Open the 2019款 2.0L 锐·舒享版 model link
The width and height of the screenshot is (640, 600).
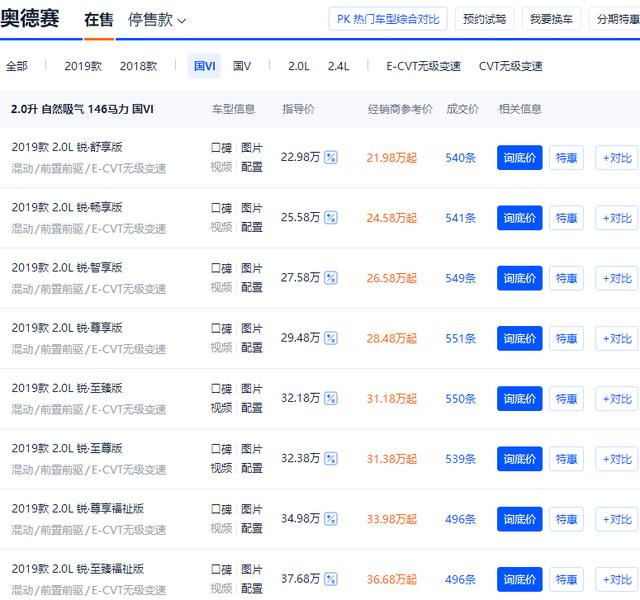(x=67, y=147)
